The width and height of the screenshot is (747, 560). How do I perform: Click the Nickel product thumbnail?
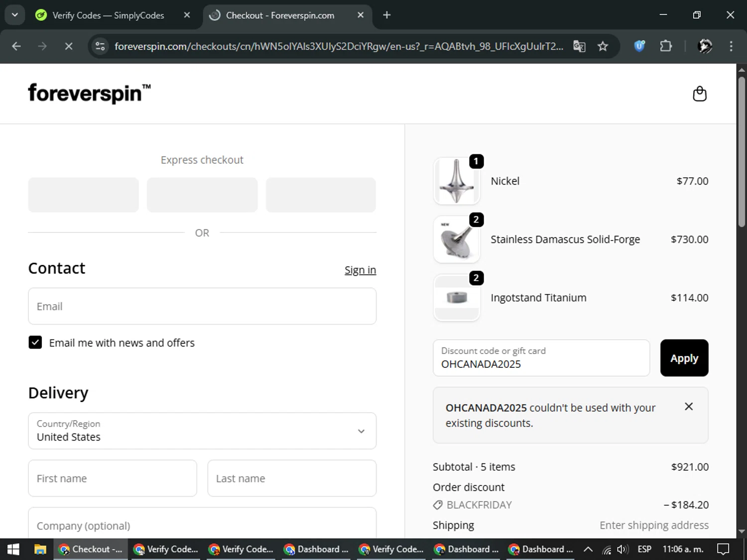point(457,181)
